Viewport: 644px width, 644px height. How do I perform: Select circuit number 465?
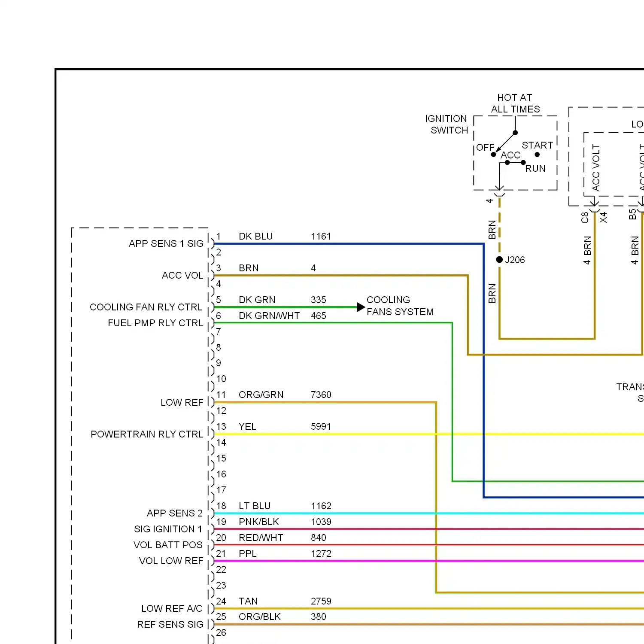[318, 316]
